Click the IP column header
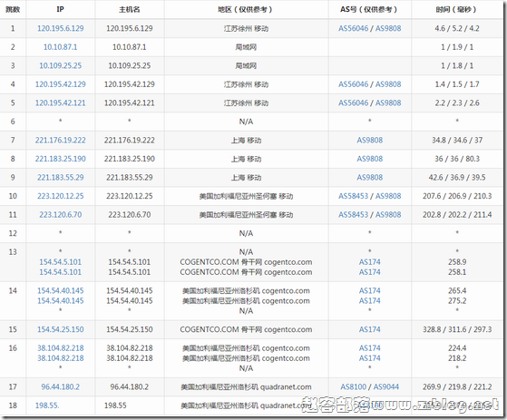Viewport: 507px width, 420px height. pos(61,9)
